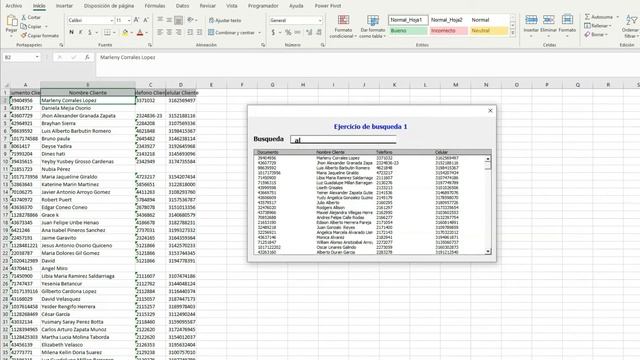Apply the Bueno green cell style
Viewport: 640px width, 360px height.
point(408,31)
